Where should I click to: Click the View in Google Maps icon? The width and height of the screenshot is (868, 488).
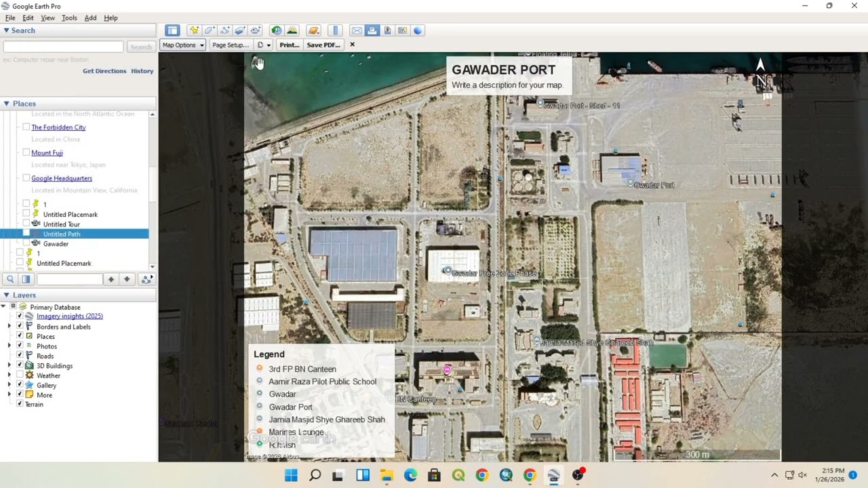[x=402, y=30]
